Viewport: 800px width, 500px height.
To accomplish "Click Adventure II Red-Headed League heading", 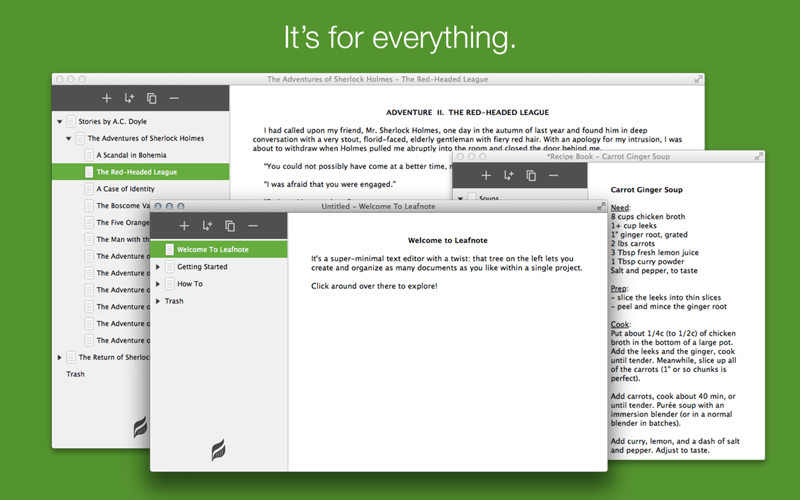I will (467, 112).
